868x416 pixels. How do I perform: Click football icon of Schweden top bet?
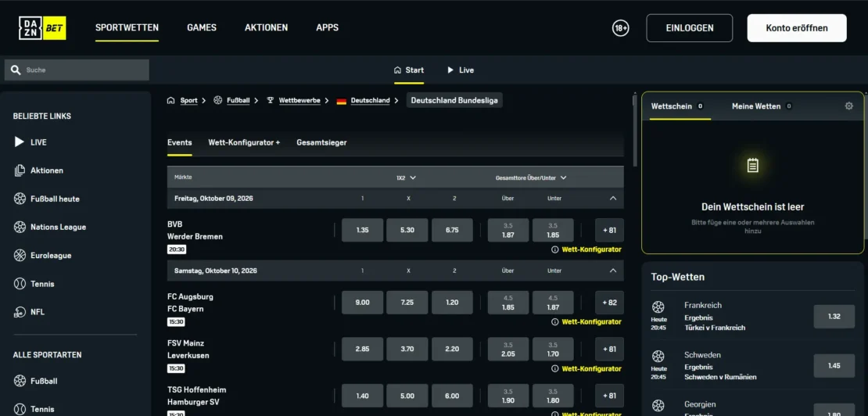pyautogui.click(x=658, y=356)
